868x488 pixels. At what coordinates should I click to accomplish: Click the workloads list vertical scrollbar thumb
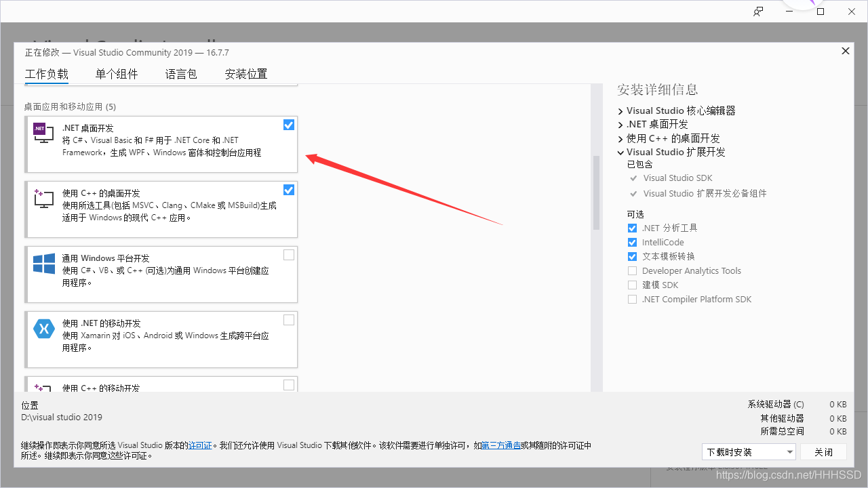pyautogui.click(x=597, y=193)
